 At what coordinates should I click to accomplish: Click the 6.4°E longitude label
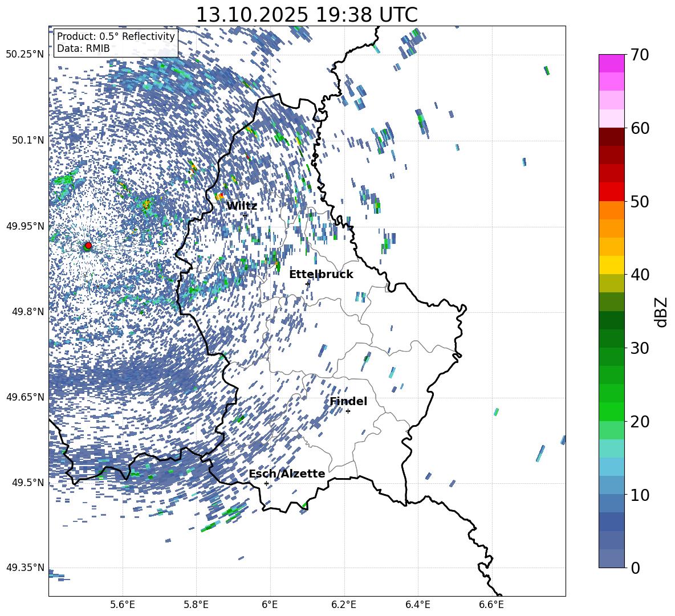pos(417,605)
